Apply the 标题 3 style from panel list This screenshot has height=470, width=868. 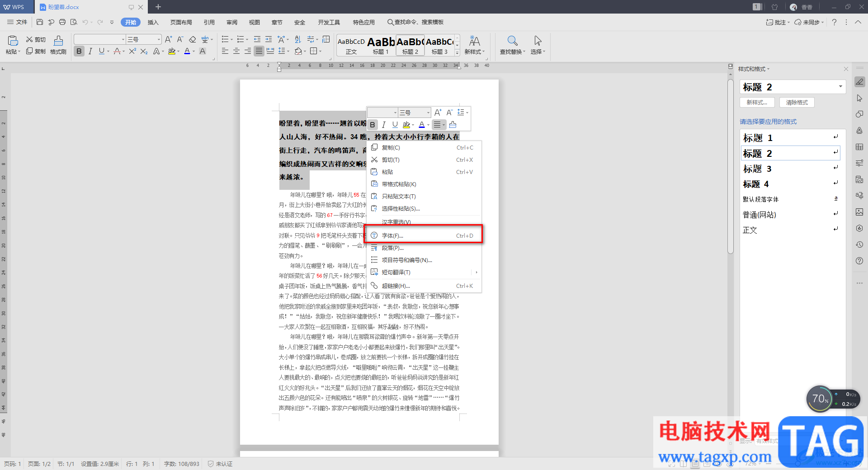point(790,169)
